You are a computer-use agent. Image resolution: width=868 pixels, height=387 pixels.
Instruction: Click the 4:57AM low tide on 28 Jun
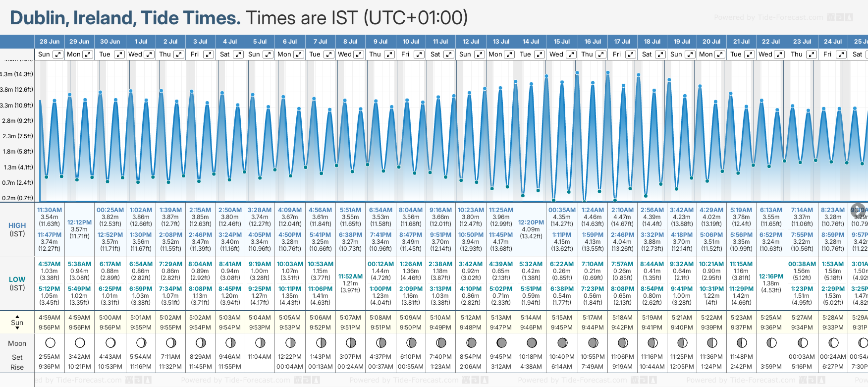coord(50,264)
